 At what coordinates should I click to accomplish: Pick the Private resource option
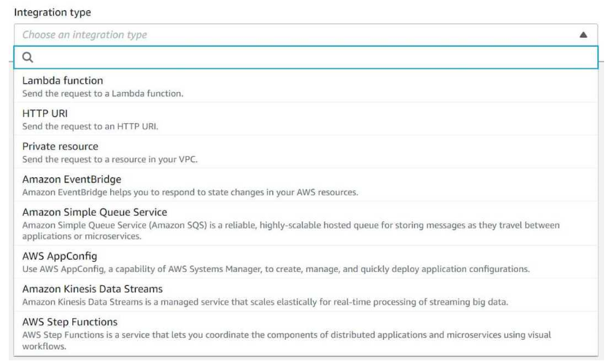tap(306, 152)
